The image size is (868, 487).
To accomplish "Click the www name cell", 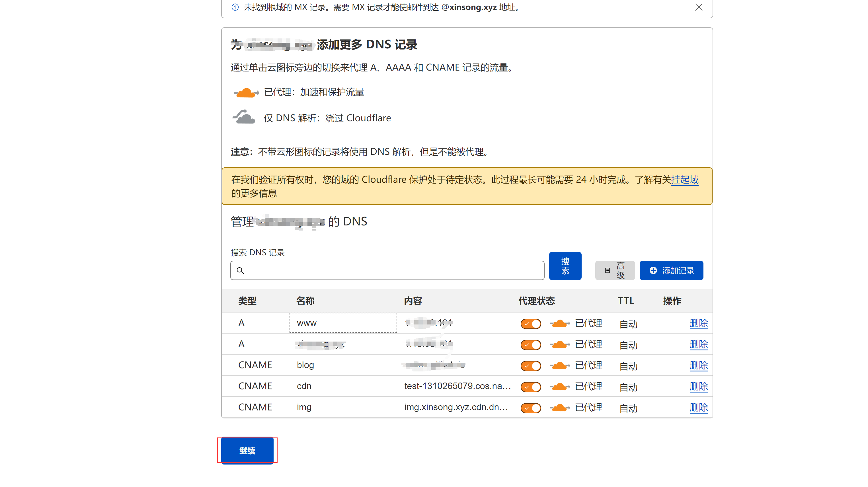I will pos(343,323).
